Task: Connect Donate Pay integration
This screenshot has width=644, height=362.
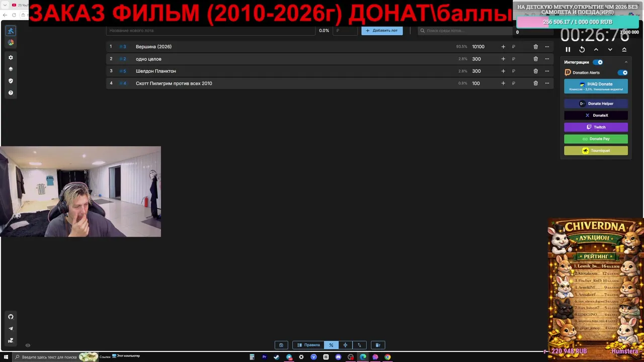Action: click(596, 139)
